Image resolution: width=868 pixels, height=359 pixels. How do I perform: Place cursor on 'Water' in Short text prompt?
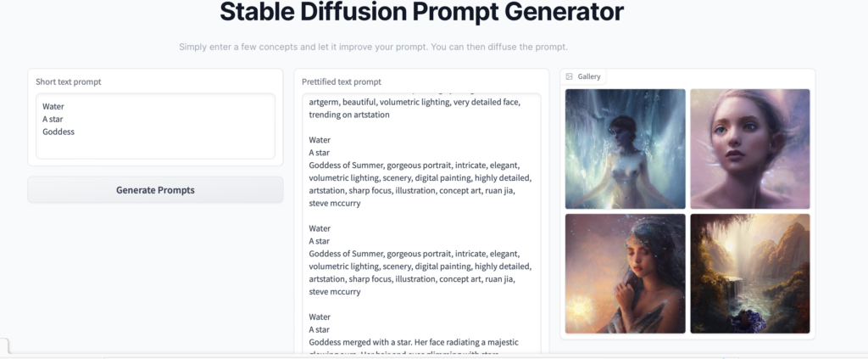53,106
